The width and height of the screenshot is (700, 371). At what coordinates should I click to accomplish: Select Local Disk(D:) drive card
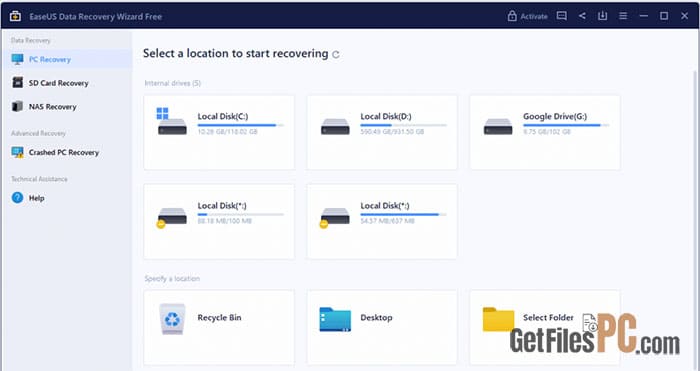pyautogui.click(x=382, y=132)
